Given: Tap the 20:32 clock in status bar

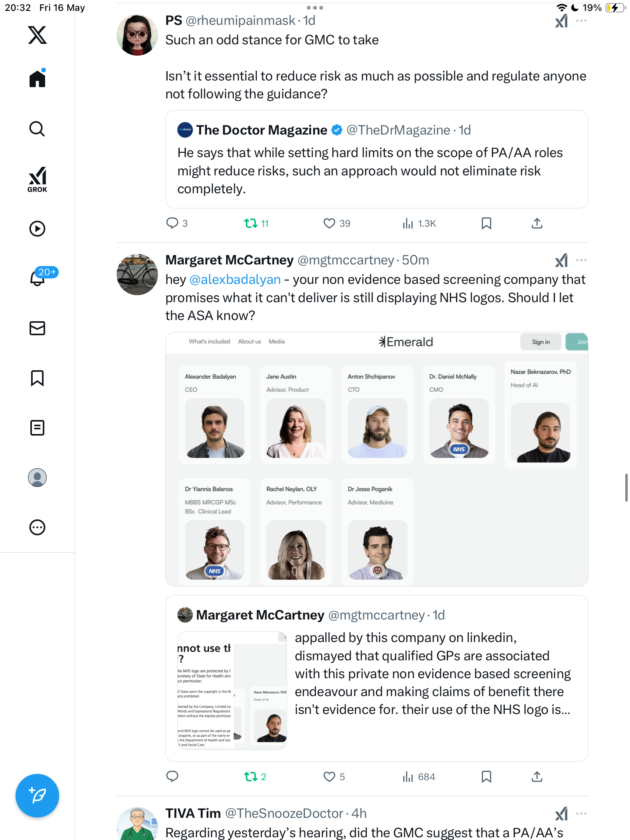Looking at the screenshot, I should pos(18,8).
